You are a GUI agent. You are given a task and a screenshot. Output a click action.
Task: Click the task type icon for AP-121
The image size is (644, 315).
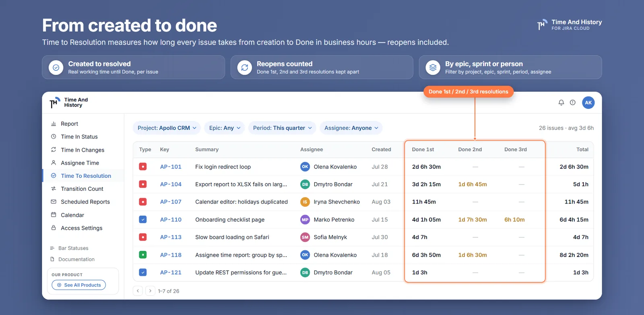[143, 272]
